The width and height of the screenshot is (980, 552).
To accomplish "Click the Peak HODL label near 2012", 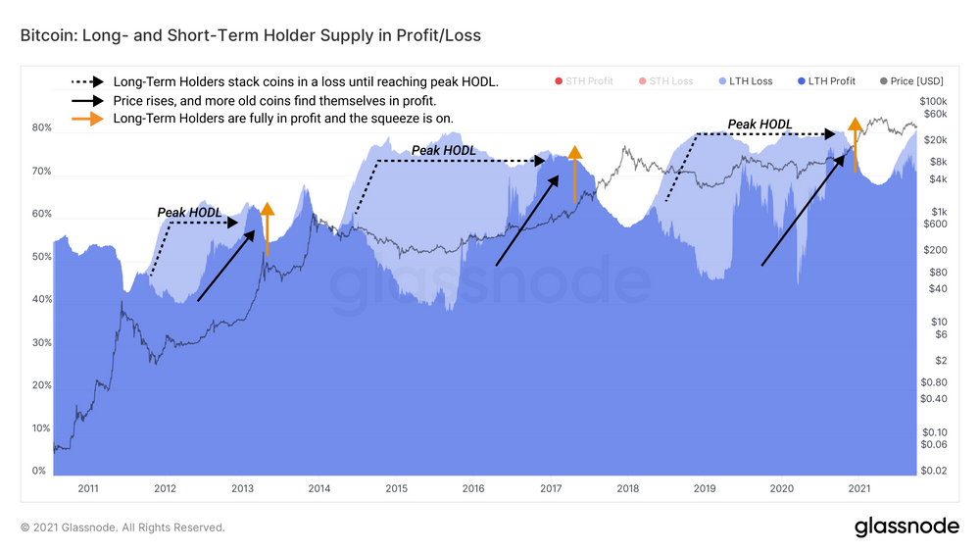I will coord(189,212).
